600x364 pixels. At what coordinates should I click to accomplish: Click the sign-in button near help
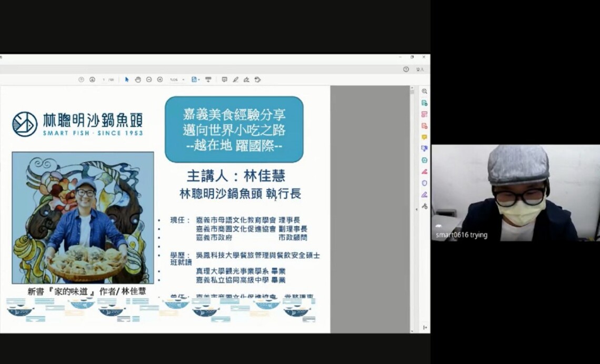pos(420,69)
